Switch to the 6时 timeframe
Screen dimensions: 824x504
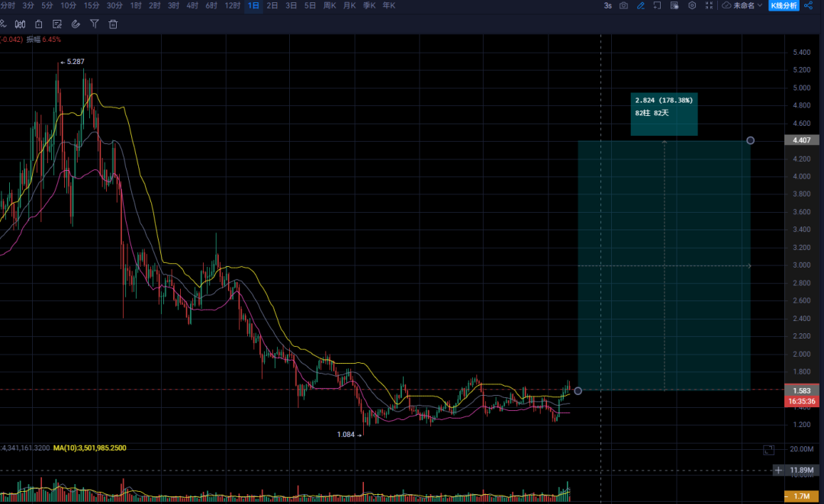(x=211, y=6)
